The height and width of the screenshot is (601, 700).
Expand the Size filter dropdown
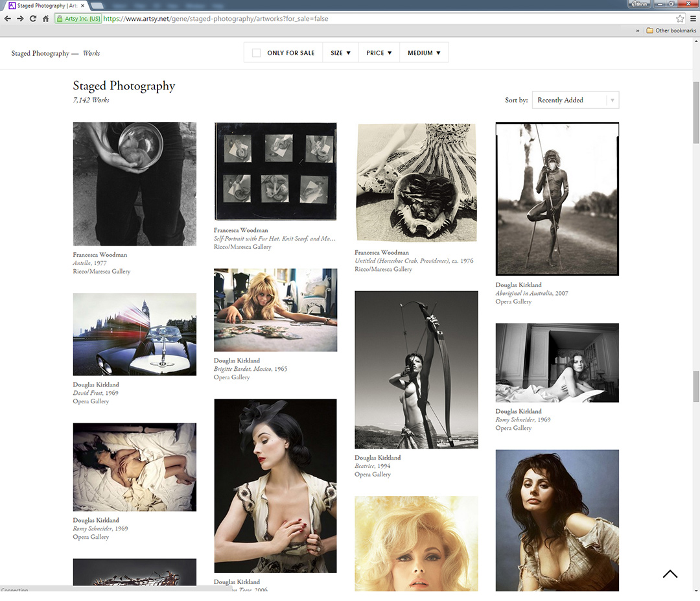340,53
